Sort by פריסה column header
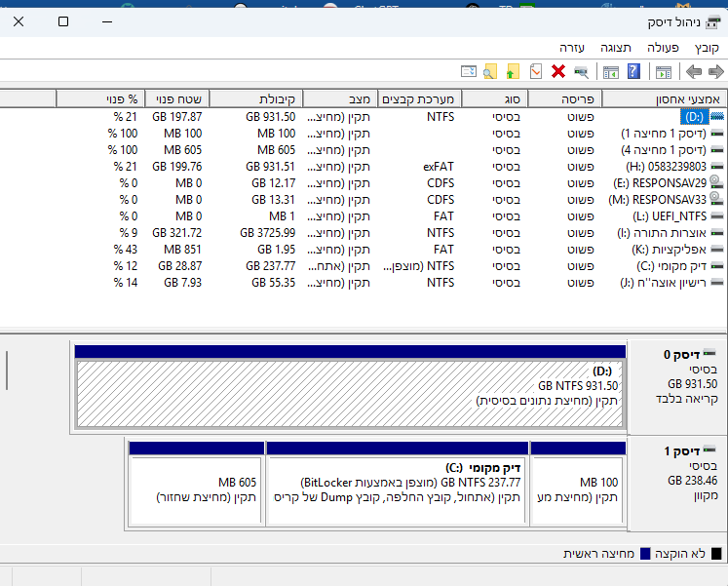The image size is (728, 586). [564, 98]
